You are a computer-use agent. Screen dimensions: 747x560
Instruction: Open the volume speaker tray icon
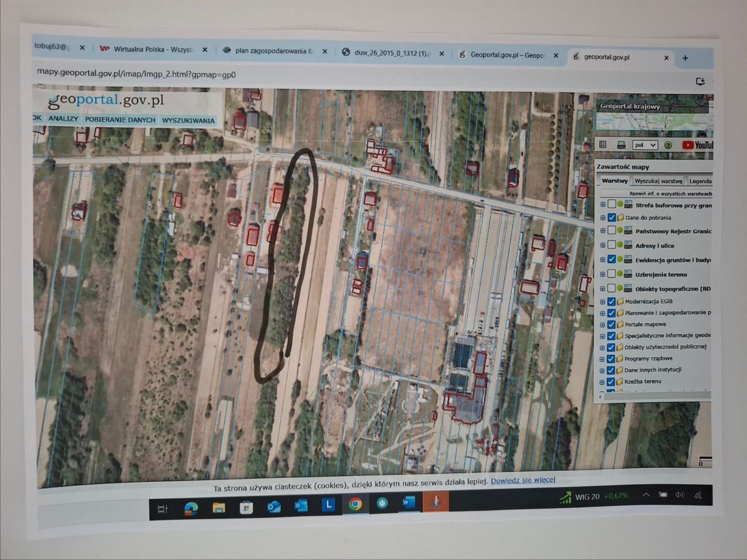[679, 495]
